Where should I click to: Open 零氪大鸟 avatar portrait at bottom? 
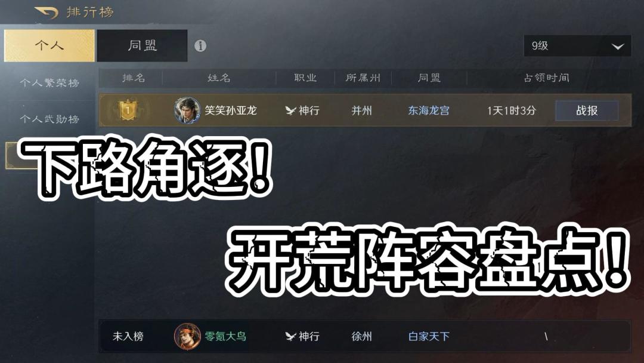(187, 336)
